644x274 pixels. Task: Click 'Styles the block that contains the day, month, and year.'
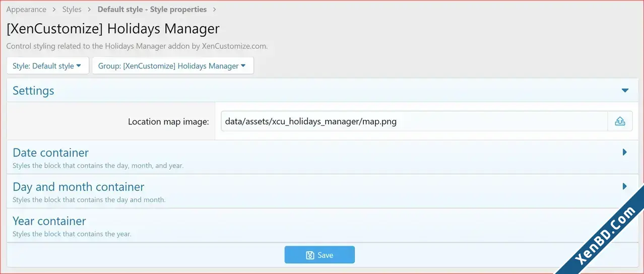(x=98, y=165)
